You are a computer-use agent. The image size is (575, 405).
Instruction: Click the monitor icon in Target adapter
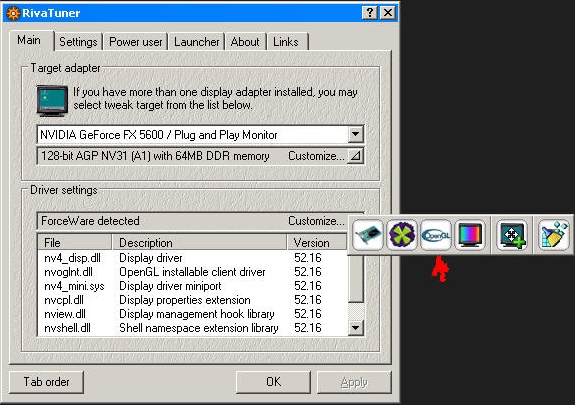[x=52, y=101]
